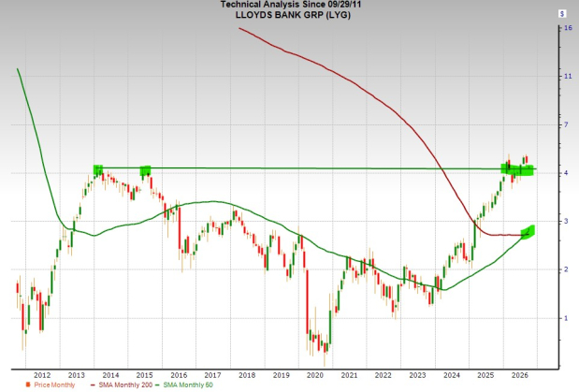Screen dimensions: 579x392
Task: Click the green highlight at the SMA crossover
Action: (x=528, y=232)
